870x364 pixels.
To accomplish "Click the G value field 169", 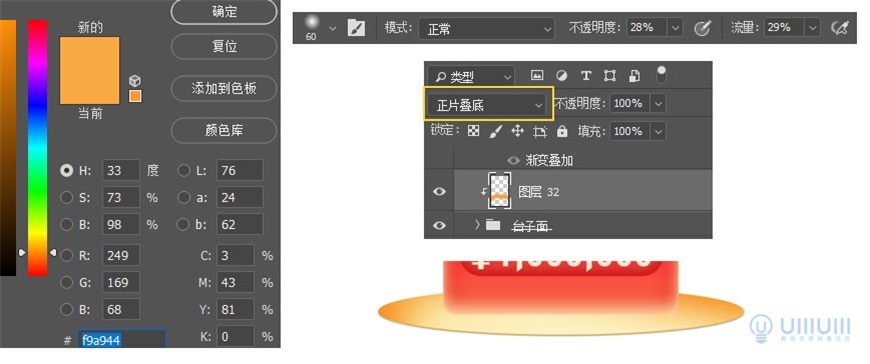I will pyautogui.click(x=121, y=282).
